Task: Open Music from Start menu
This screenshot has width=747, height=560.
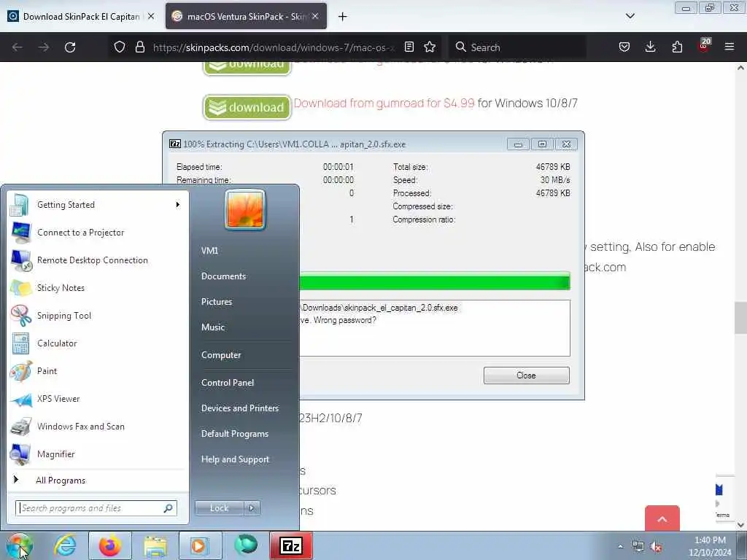Action: [213, 327]
